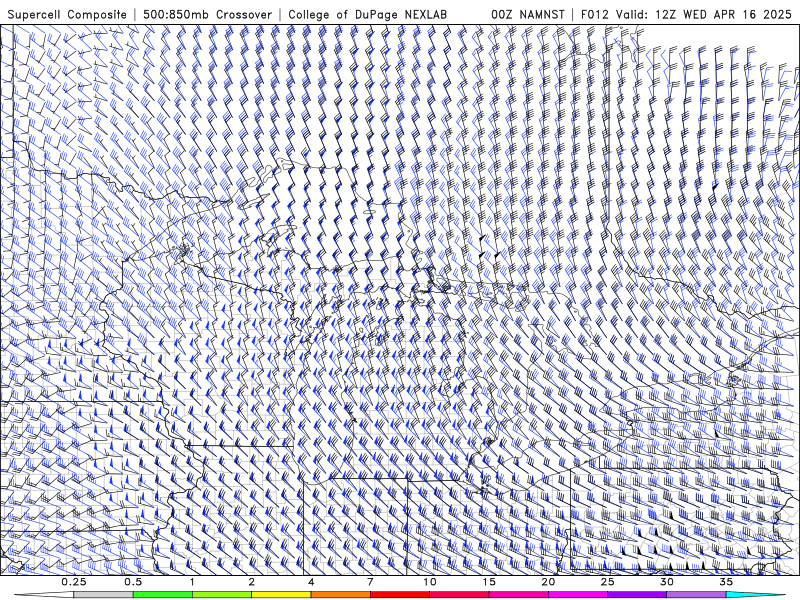Click the 'Supercell Composite' title text
The height and width of the screenshot is (600, 800).
coord(67,14)
